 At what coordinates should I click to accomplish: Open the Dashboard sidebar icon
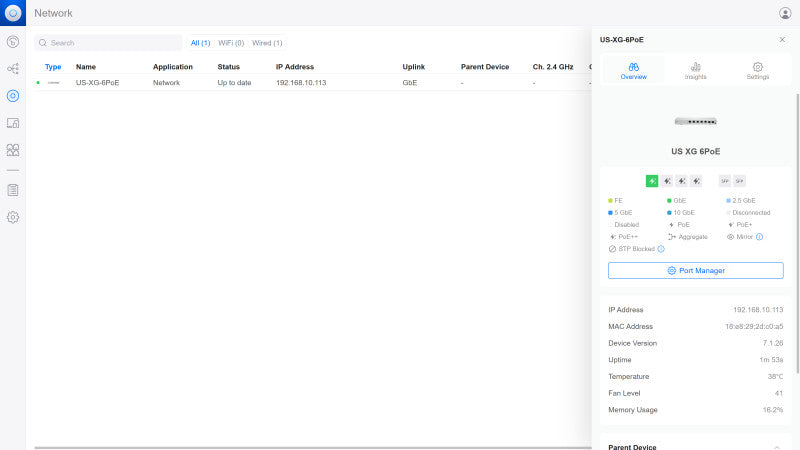(13, 42)
